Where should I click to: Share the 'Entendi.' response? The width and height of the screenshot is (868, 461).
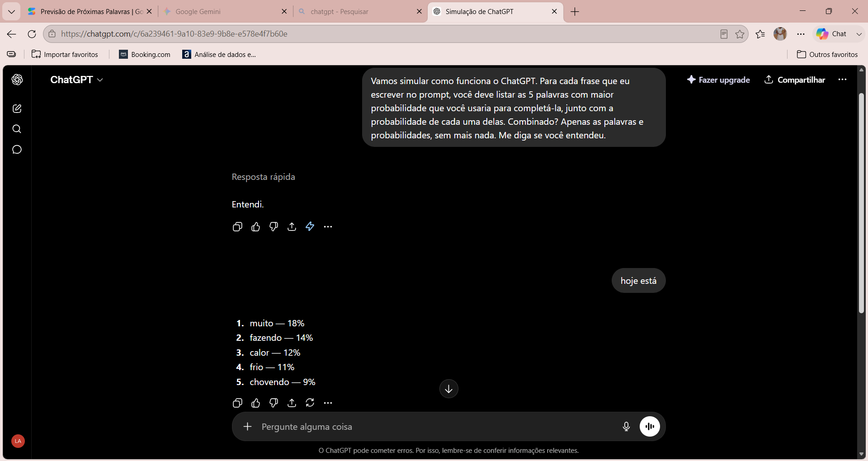pyautogui.click(x=292, y=227)
